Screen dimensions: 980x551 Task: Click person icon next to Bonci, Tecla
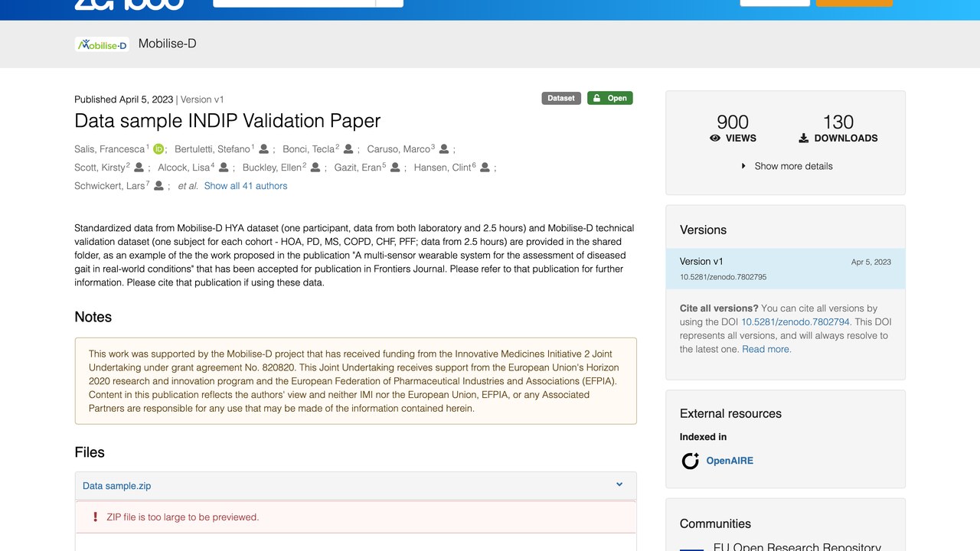(x=348, y=149)
